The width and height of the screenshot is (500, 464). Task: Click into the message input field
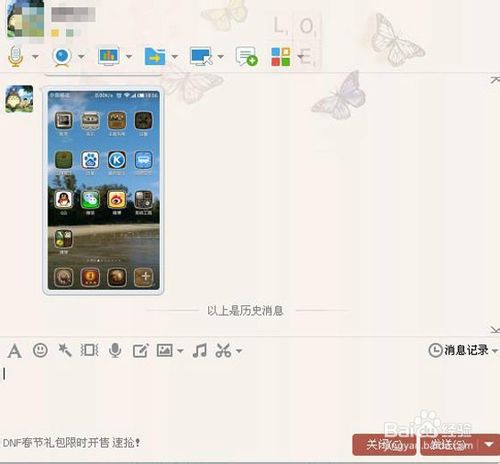[x=250, y=397]
